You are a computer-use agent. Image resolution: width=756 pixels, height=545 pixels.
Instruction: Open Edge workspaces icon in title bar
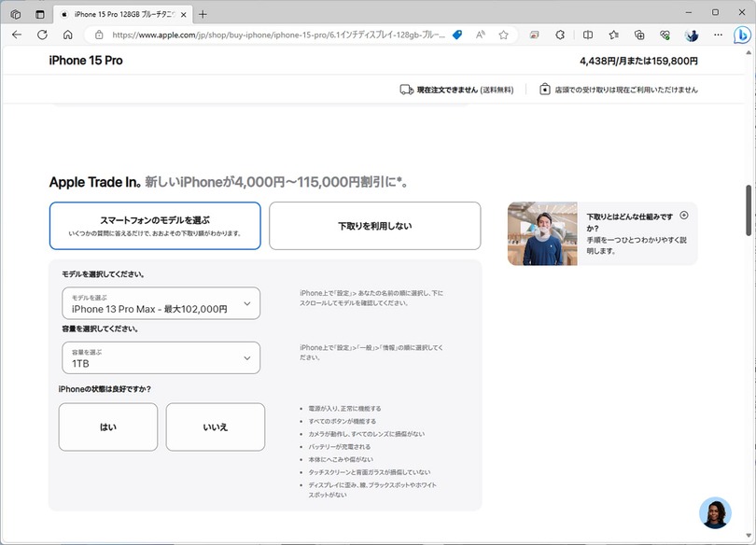pos(16,14)
